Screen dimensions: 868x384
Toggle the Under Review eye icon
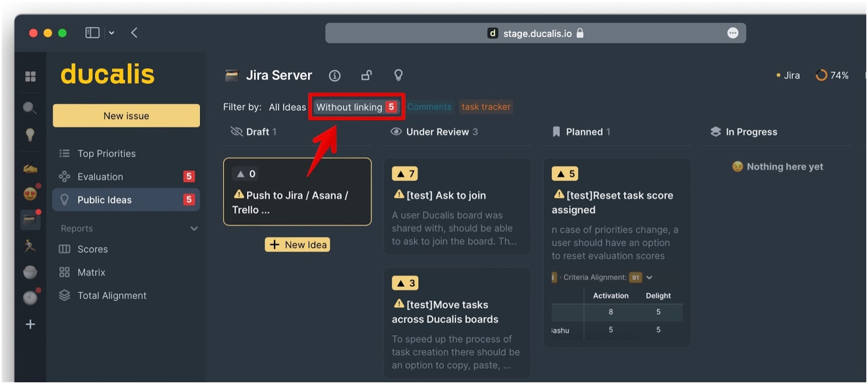[x=396, y=132]
